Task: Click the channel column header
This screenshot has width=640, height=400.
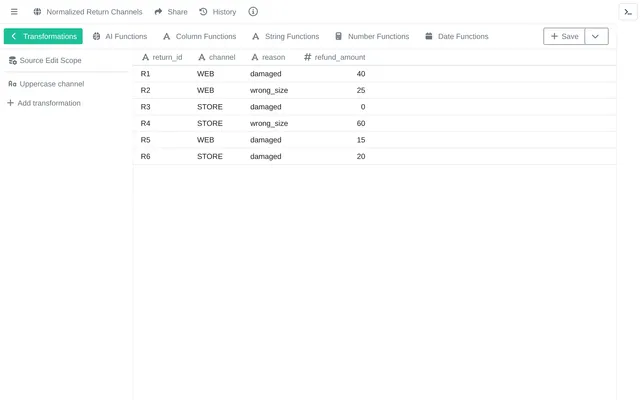Action: (x=217, y=58)
